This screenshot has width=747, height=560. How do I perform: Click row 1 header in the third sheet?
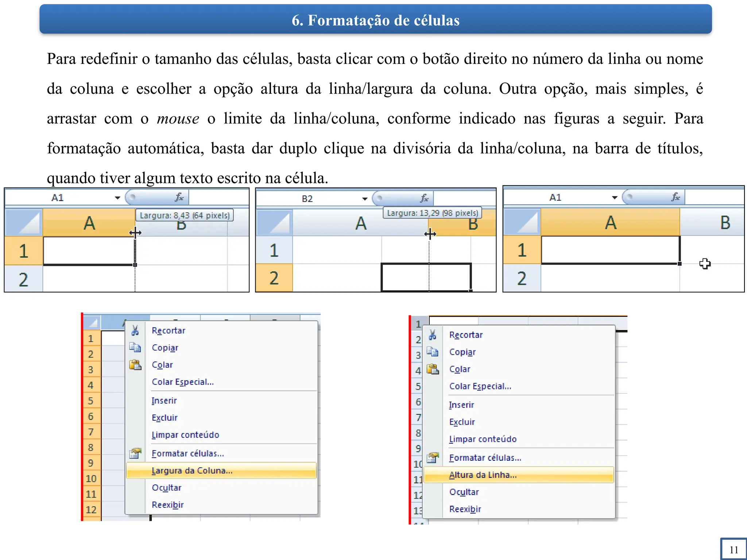[522, 250]
